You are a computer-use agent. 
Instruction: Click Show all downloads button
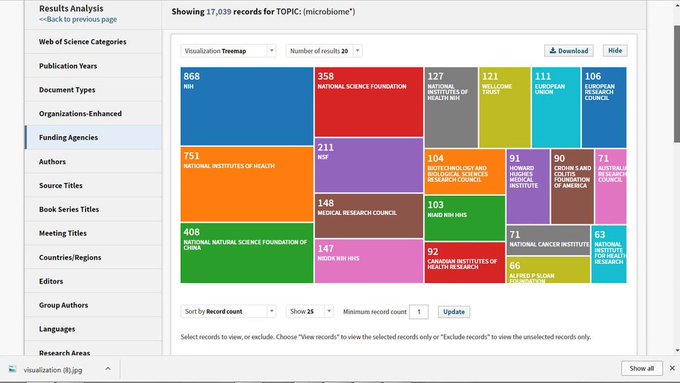[641, 368]
